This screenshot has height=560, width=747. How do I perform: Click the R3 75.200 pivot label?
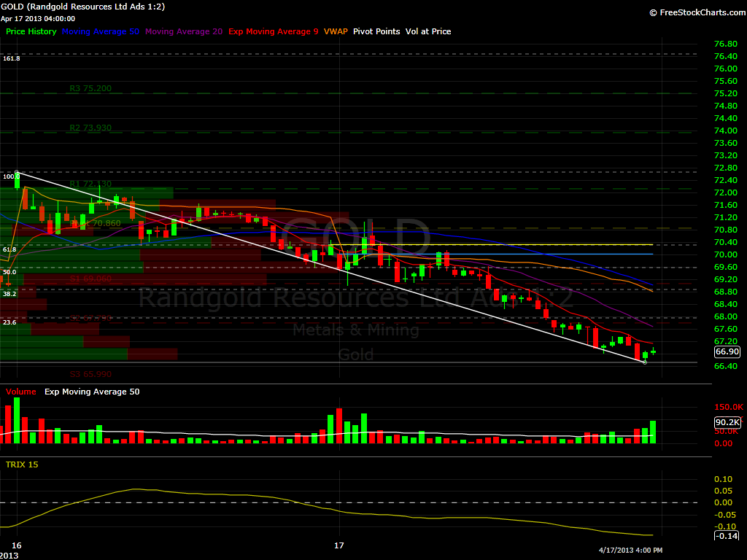(x=90, y=88)
